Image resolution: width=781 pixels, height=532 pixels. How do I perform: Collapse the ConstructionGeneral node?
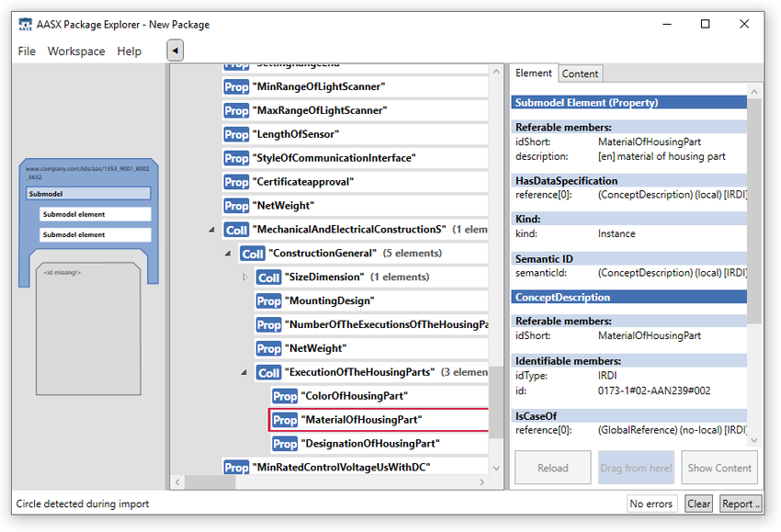point(229,254)
